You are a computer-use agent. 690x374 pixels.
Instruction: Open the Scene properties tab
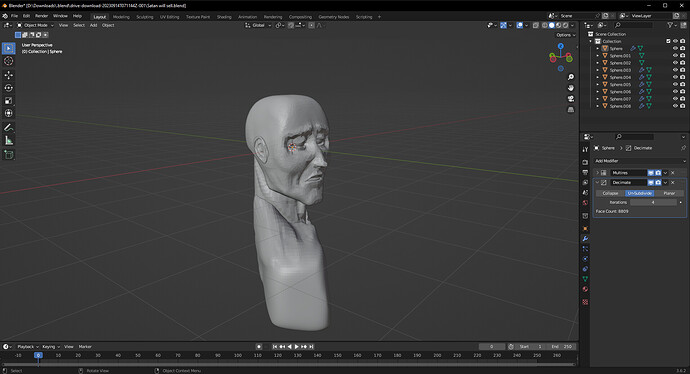point(585,192)
